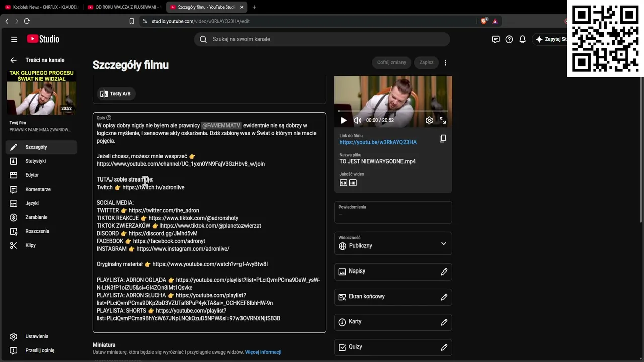Open the help question-mark icon in the header
Viewport: 644px width, 362px height.
pyautogui.click(x=509, y=39)
